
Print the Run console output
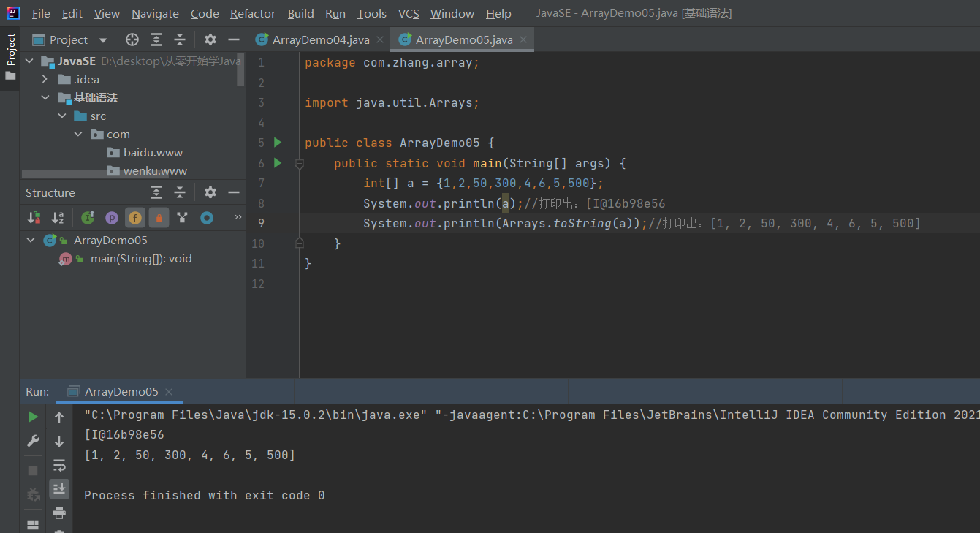59,513
